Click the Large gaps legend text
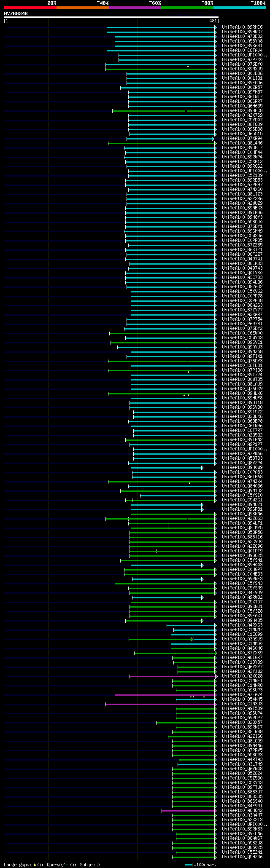Viewport: 270px width, 868px height. [x=52, y=865]
